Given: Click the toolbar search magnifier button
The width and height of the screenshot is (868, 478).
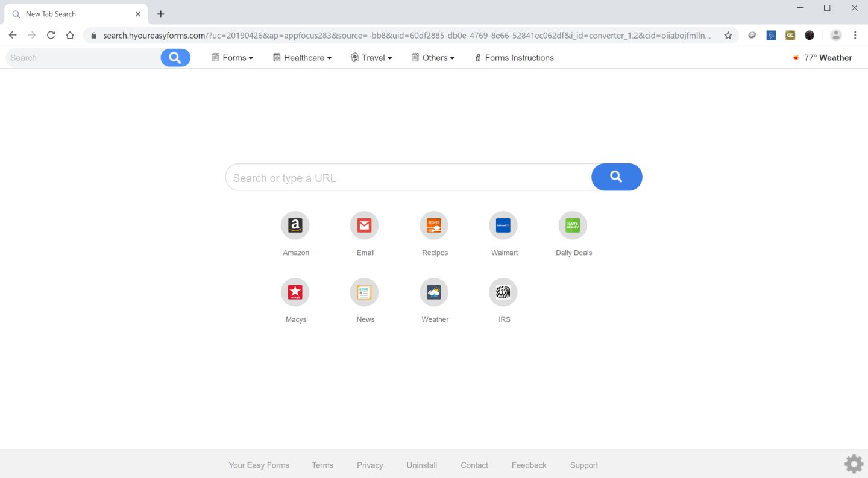Looking at the screenshot, I should (x=175, y=58).
